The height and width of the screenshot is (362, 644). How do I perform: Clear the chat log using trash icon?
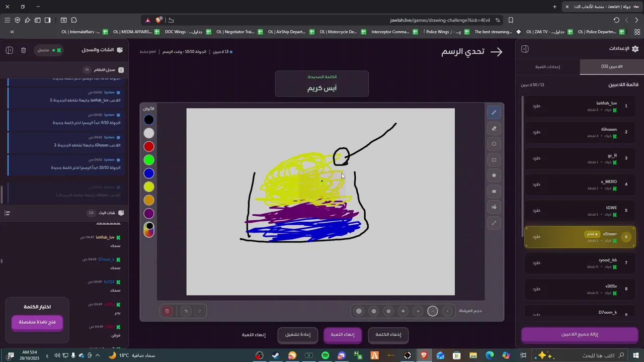pyautogui.click(x=24, y=50)
